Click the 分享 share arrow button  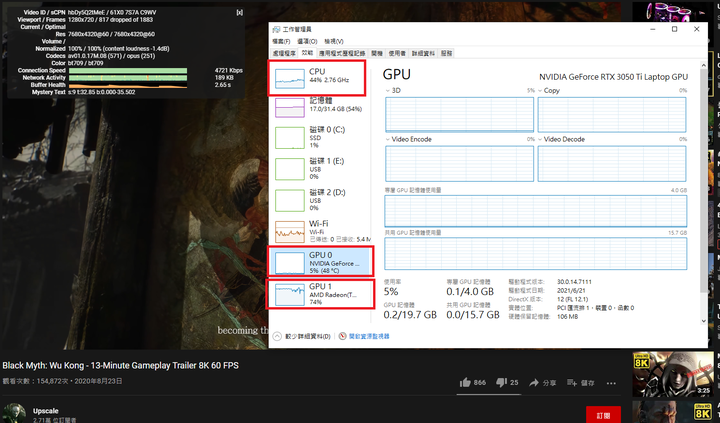click(542, 383)
